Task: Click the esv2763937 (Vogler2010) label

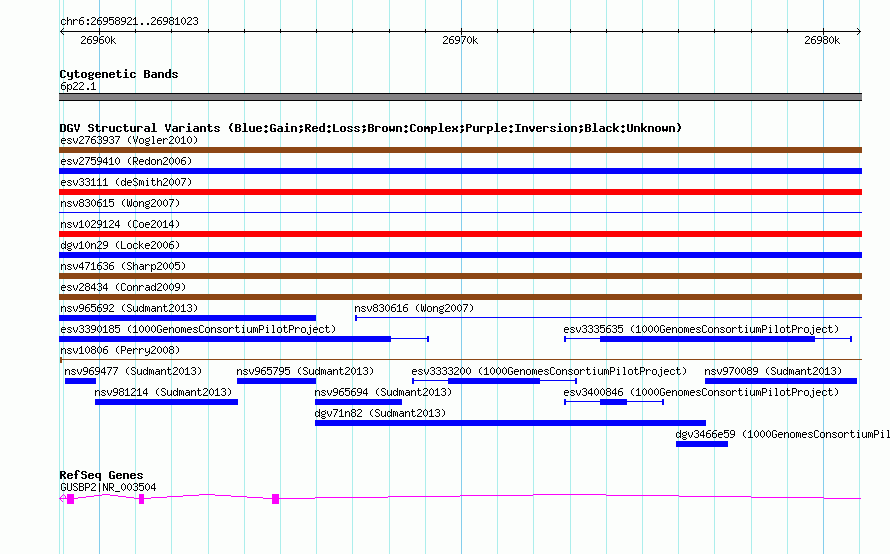Action: tap(129, 140)
